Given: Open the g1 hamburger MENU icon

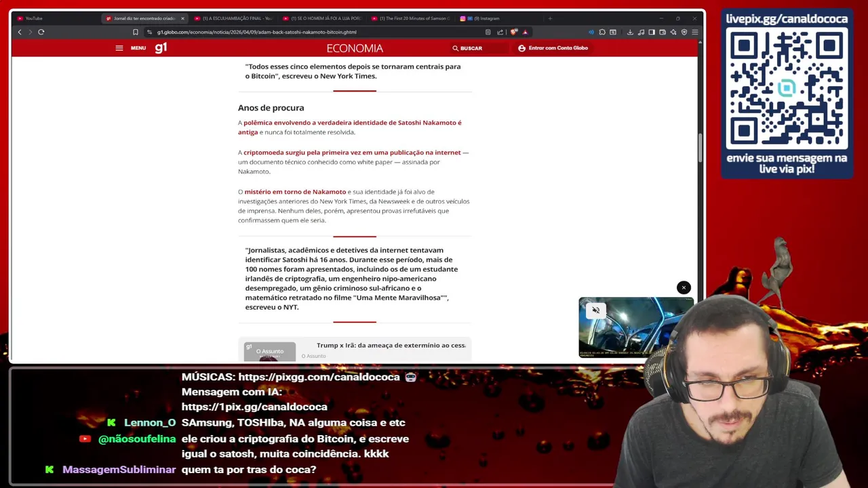Looking at the screenshot, I should [119, 48].
